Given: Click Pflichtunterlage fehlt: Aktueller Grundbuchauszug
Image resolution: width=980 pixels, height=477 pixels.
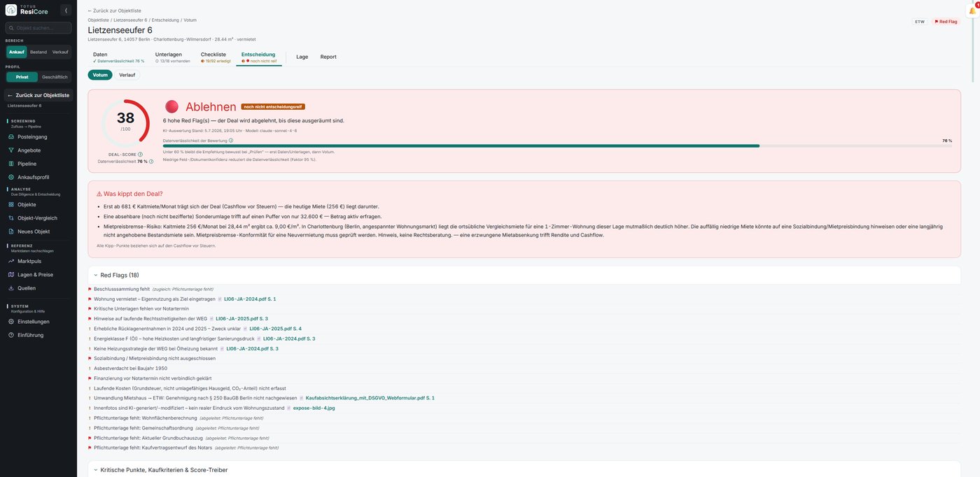Looking at the screenshot, I should tap(148, 438).
